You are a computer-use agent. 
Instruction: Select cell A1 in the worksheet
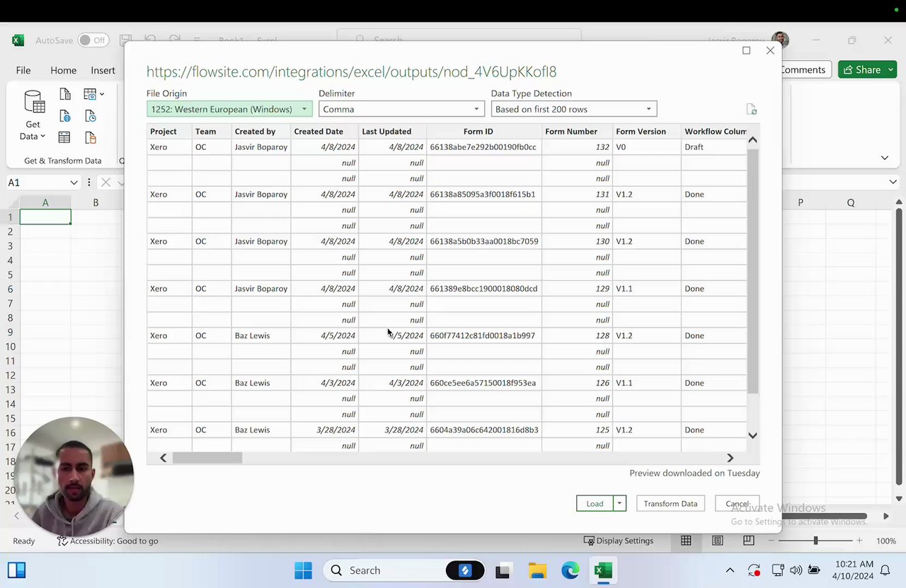tap(45, 217)
